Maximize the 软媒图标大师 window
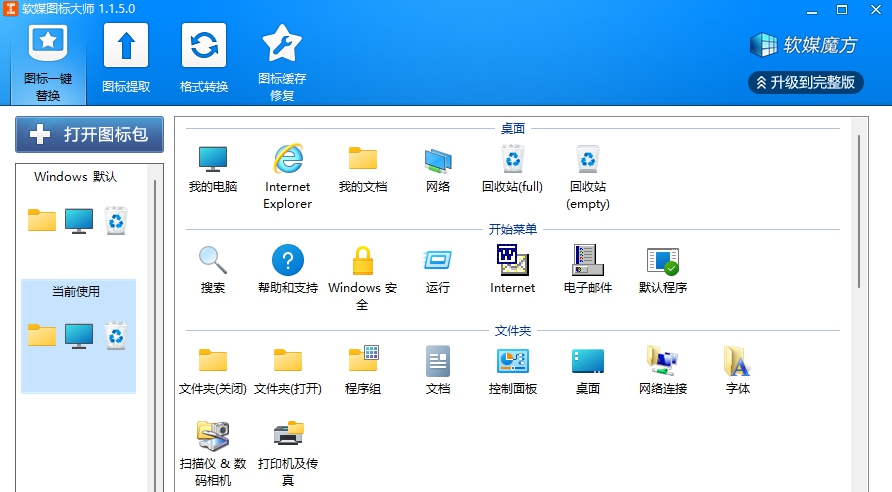 (842, 10)
